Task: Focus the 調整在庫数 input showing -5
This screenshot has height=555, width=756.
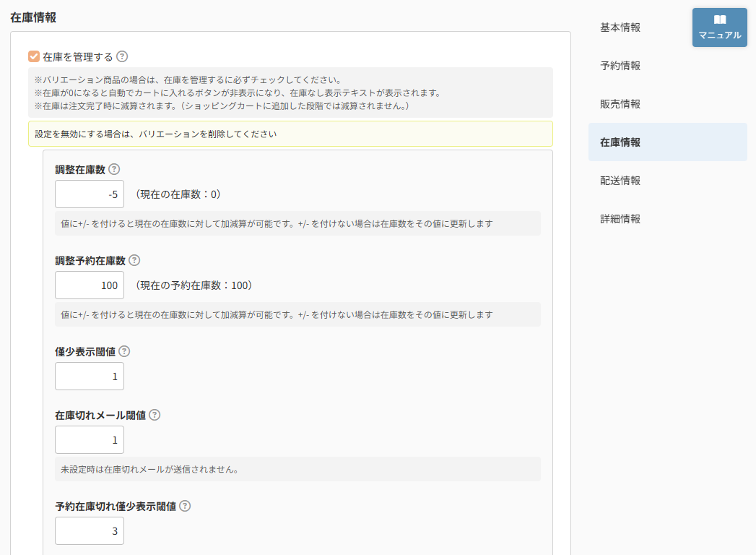Action: [90, 194]
